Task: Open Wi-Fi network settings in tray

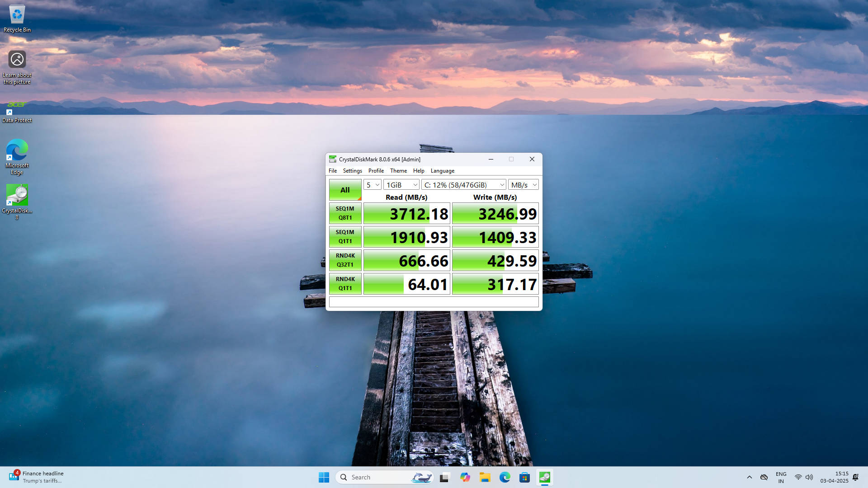Action: pos(798,477)
